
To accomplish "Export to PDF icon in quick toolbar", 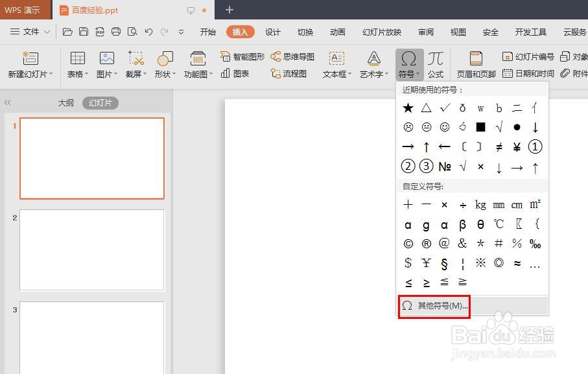I will (x=100, y=32).
